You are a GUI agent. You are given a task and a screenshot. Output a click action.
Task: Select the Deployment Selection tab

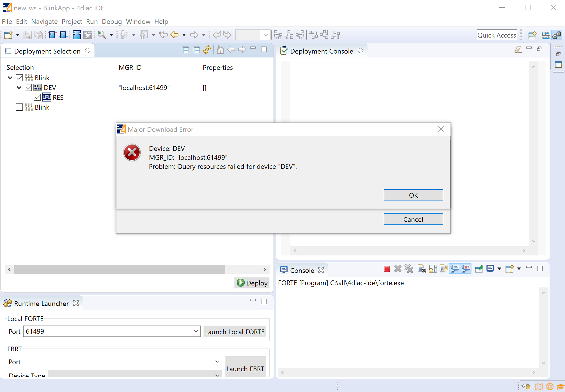click(x=47, y=51)
